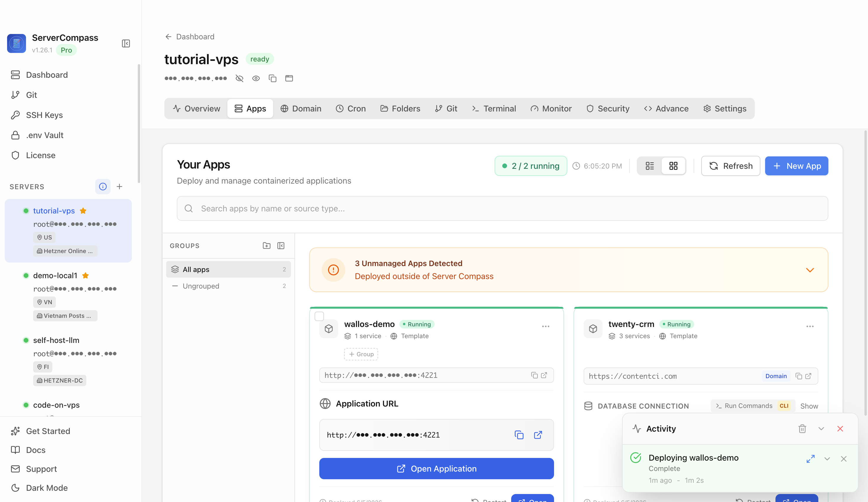Switch to the server Git tab
Image resolution: width=868 pixels, height=502 pixels.
pos(446,109)
